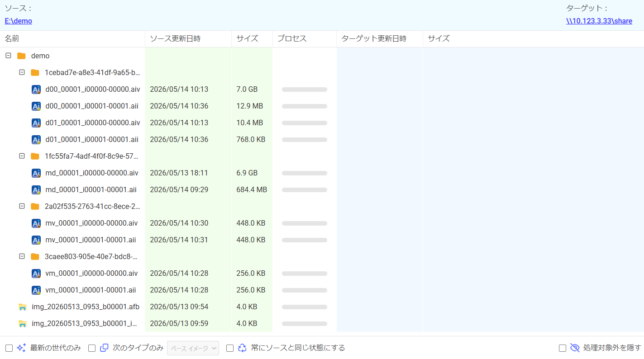The width and height of the screenshot is (644, 359).
Task: Toggle the 処理対象外を隠す checkbox
Action: click(563, 348)
